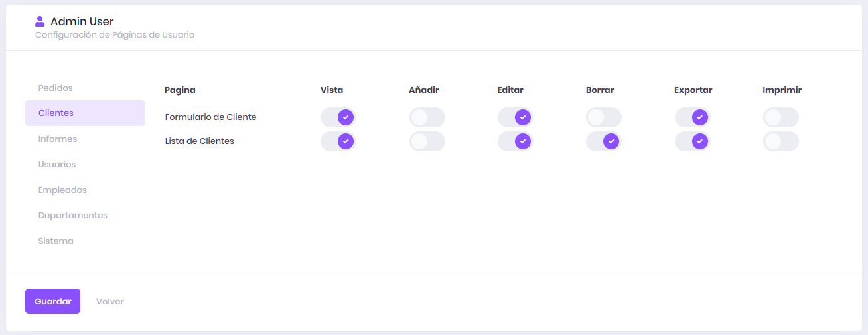
Task: Go to the Empleados tab
Action: pos(62,190)
